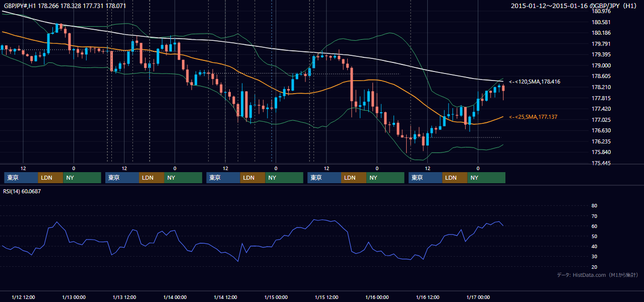
Task: Click price axis value 178.210
Action: tap(601, 87)
